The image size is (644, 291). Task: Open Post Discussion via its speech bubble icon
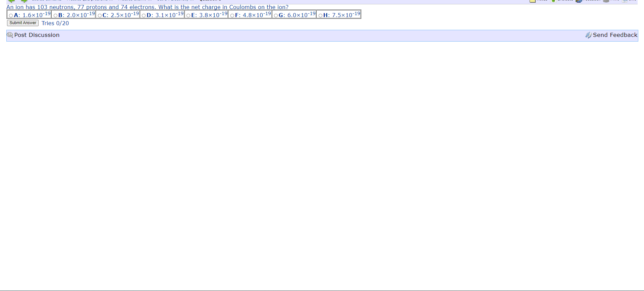click(10, 35)
